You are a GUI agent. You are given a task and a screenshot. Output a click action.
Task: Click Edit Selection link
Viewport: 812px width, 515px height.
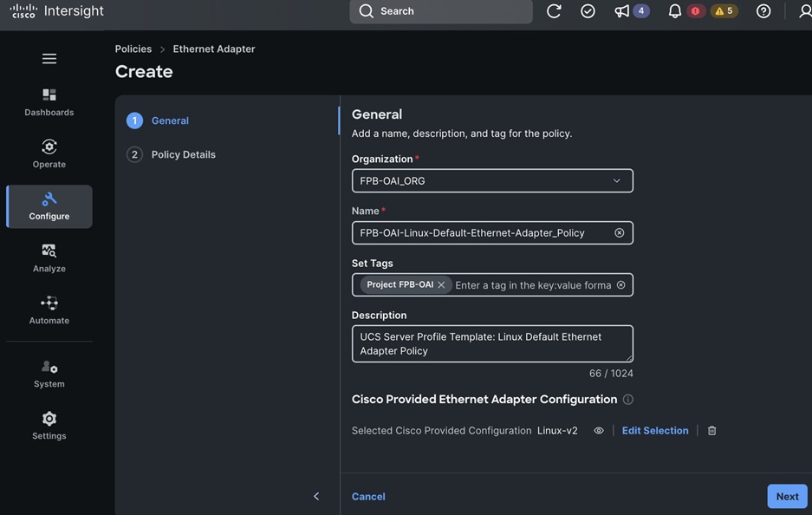(x=655, y=431)
